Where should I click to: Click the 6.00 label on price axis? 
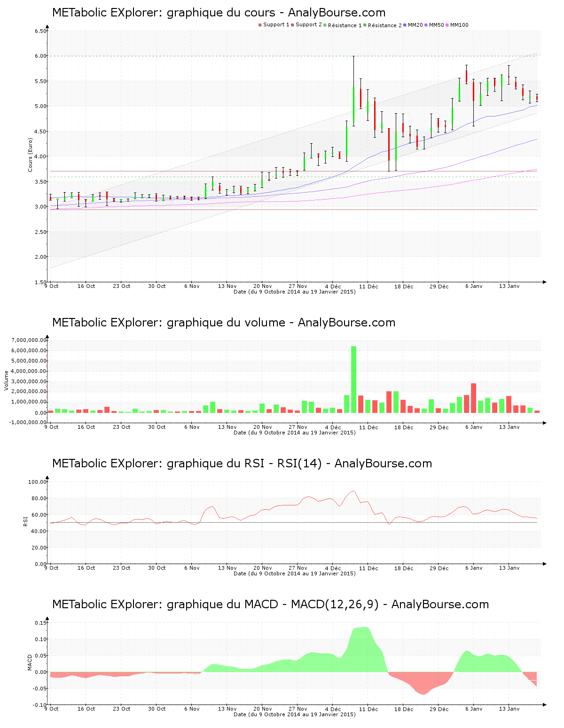pyautogui.click(x=40, y=56)
